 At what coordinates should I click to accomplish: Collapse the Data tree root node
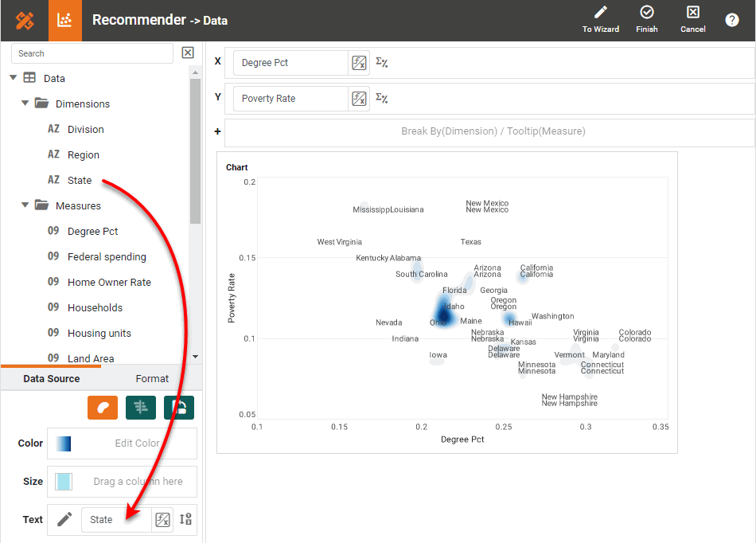coord(14,78)
